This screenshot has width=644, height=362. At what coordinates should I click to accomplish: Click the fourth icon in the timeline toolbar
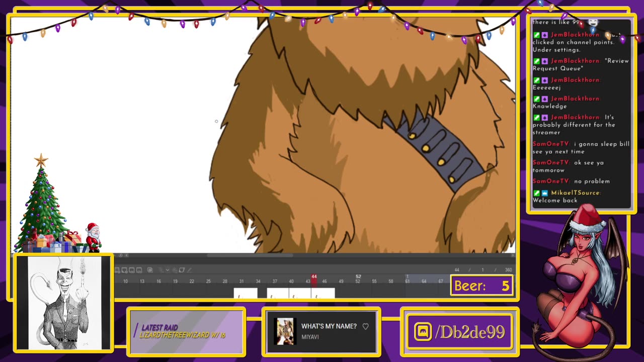point(139,270)
